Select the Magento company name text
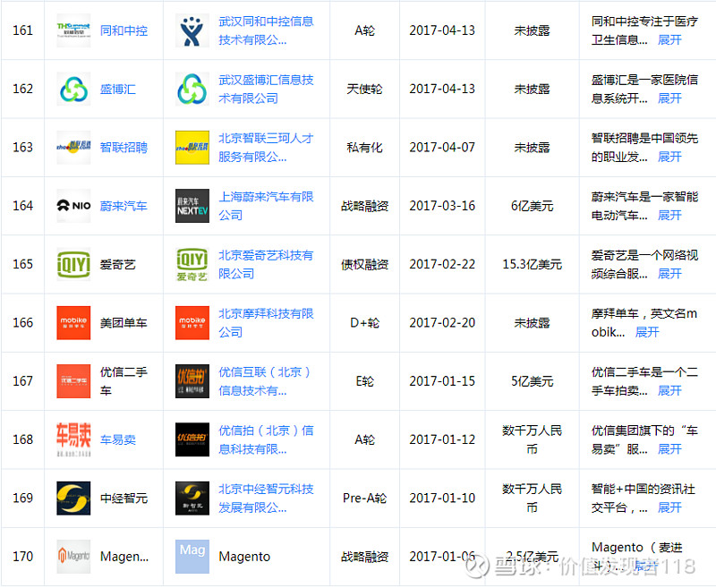Image resolution: width=716 pixels, height=588 pixels. click(244, 557)
